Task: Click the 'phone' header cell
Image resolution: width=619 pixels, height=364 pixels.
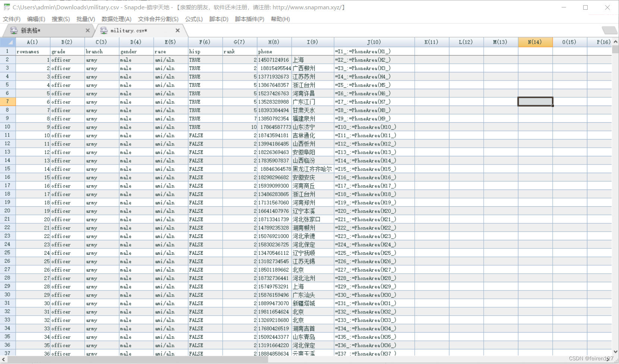Action: [x=274, y=51]
